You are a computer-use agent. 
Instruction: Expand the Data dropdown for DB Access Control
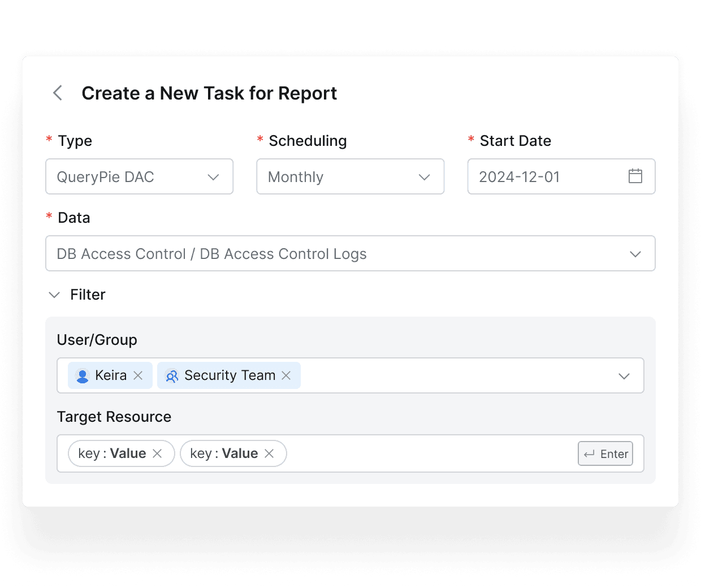[x=350, y=254]
